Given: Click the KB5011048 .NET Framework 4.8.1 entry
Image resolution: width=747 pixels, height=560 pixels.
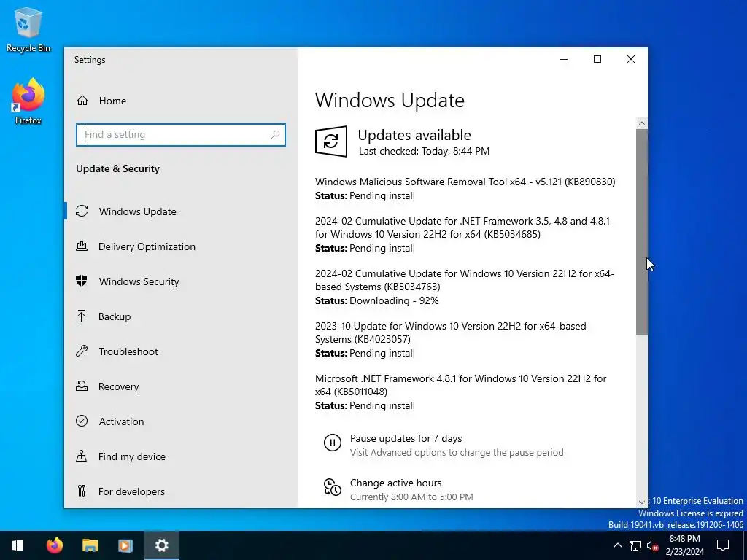Looking at the screenshot, I should [461, 392].
